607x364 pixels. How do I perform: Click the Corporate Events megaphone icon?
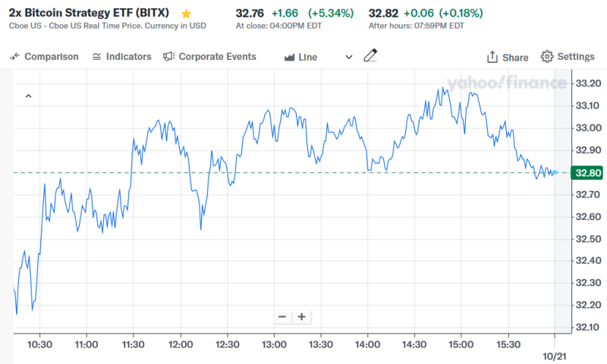(168, 57)
